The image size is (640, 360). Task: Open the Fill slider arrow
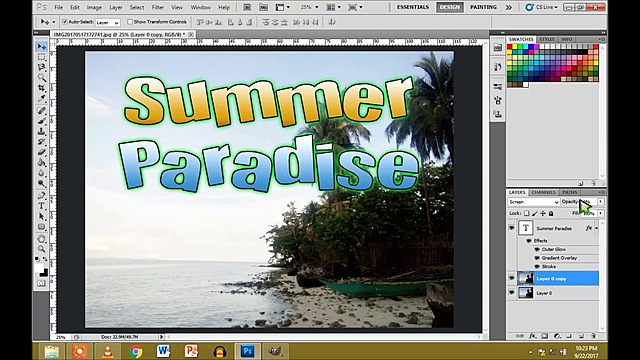point(601,213)
